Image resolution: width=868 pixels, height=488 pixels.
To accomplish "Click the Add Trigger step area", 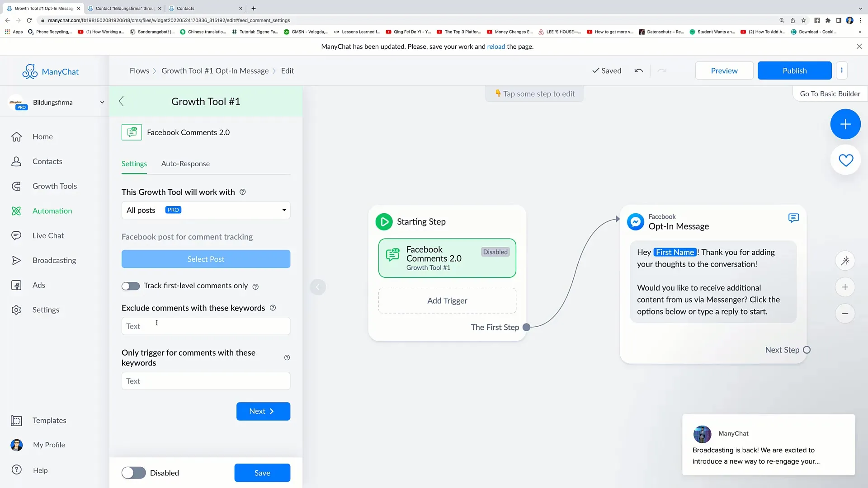I will pyautogui.click(x=447, y=300).
